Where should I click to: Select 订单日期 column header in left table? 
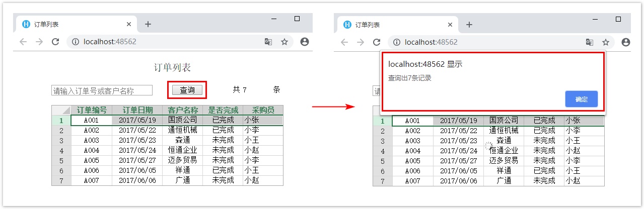[137, 110]
